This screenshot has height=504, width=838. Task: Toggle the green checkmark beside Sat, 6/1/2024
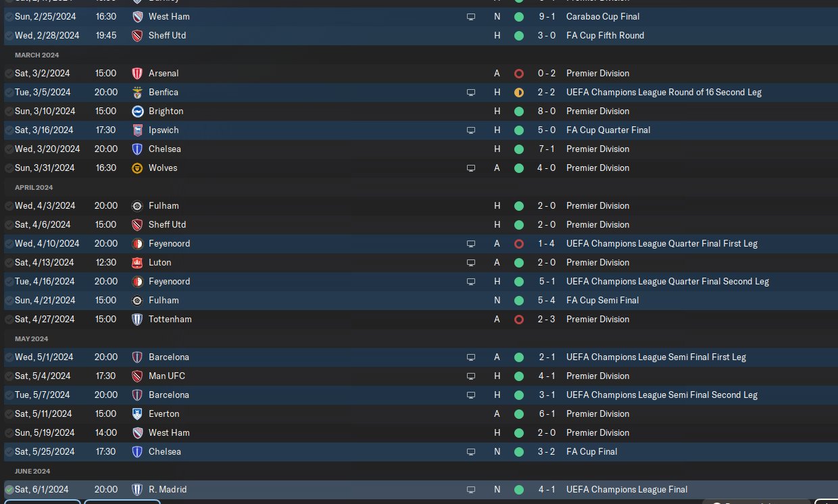click(x=9, y=489)
